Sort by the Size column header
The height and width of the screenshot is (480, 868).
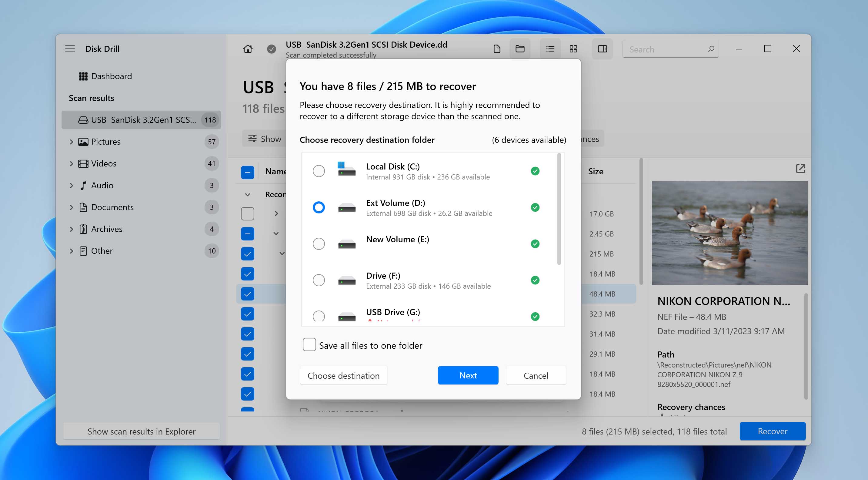pyautogui.click(x=596, y=172)
